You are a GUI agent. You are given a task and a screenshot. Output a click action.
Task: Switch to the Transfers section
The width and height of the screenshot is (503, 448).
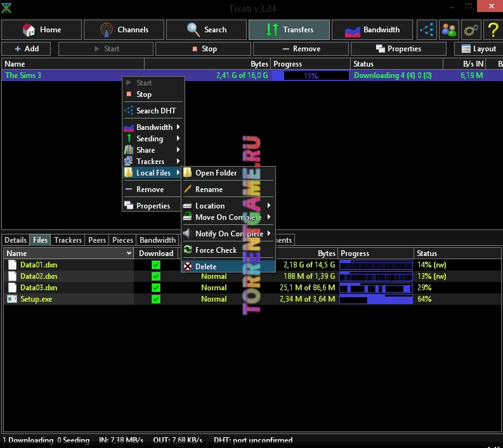tap(289, 30)
